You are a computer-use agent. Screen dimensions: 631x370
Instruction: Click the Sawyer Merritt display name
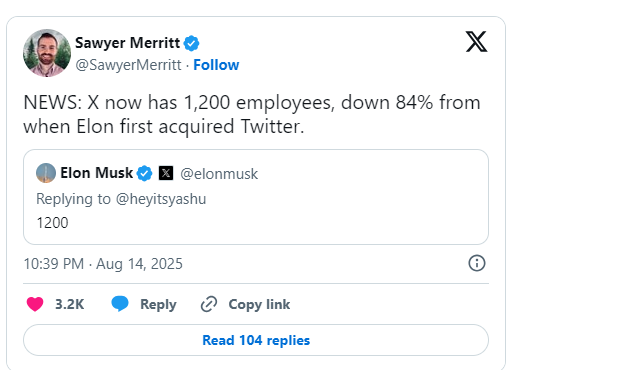(x=128, y=43)
